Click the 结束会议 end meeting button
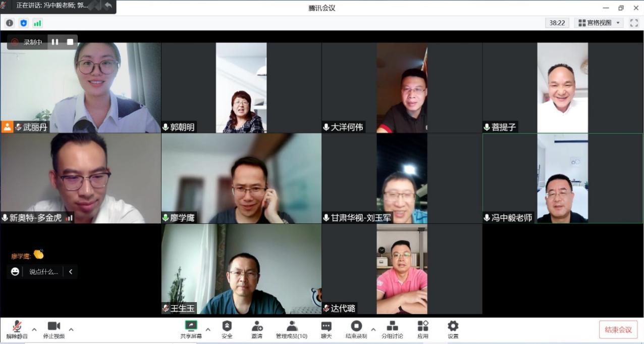 (x=618, y=330)
